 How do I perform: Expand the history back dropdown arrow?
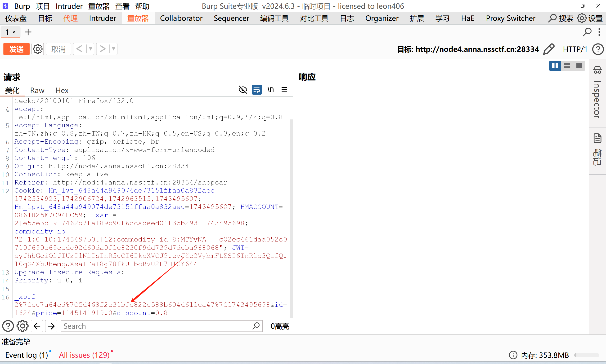[x=91, y=49]
